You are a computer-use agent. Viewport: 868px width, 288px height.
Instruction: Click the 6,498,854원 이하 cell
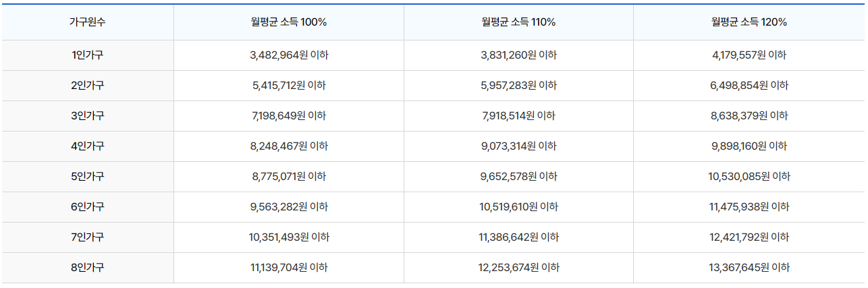pos(749,86)
